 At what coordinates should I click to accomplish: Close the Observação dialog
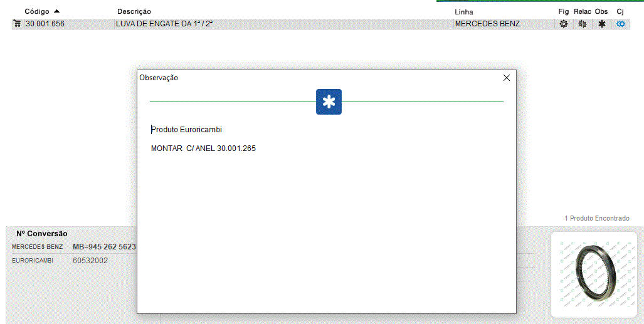pos(507,78)
